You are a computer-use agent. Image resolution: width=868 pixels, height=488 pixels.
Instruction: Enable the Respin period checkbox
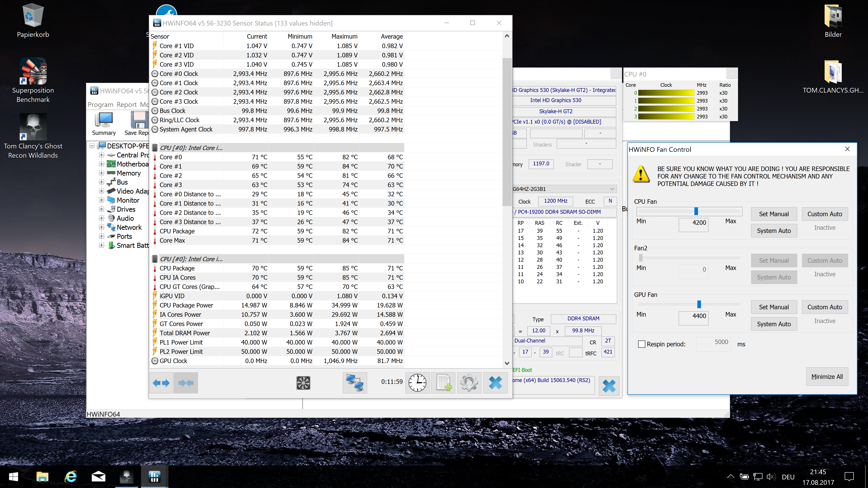[x=642, y=344]
